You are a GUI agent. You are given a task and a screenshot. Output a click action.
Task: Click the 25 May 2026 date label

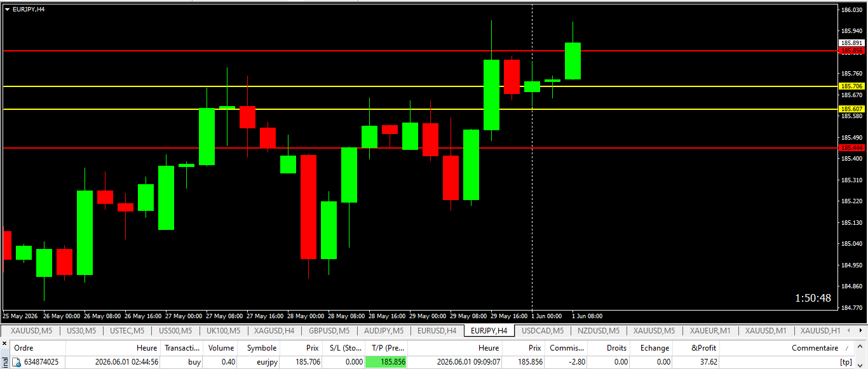tap(19, 316)
